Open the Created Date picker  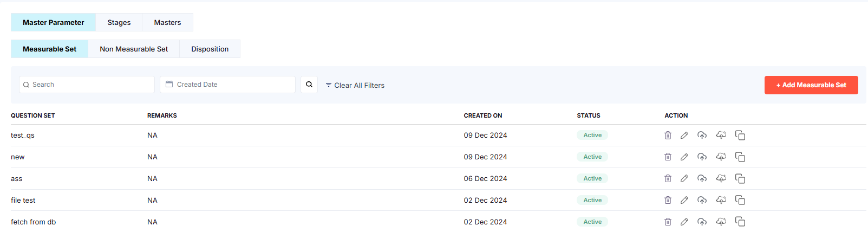(x=227, y=85)
